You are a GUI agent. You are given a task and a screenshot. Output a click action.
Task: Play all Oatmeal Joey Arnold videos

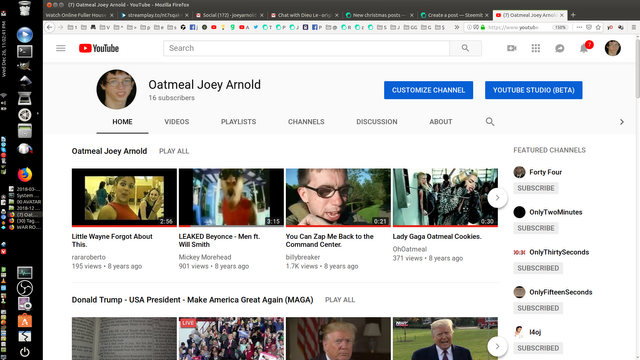(174, 151)
